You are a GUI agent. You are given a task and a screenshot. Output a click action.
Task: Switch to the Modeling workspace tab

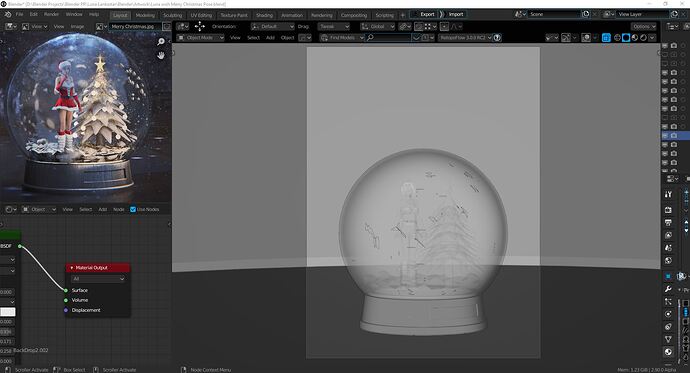145,15
